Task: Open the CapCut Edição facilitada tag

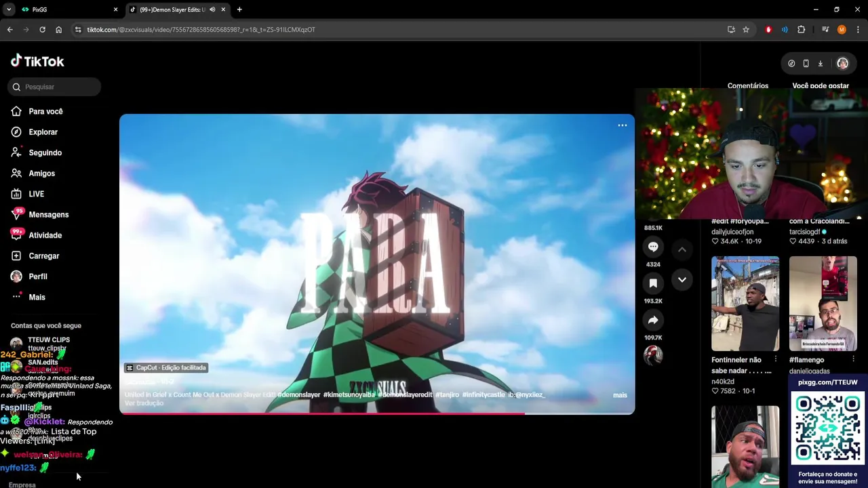Action: pos(166,368)
